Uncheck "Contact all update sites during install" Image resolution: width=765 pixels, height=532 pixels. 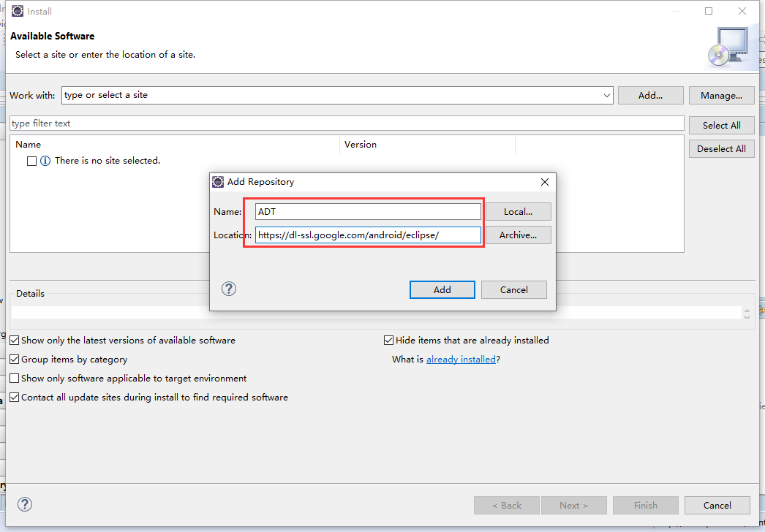pos(15,397)
